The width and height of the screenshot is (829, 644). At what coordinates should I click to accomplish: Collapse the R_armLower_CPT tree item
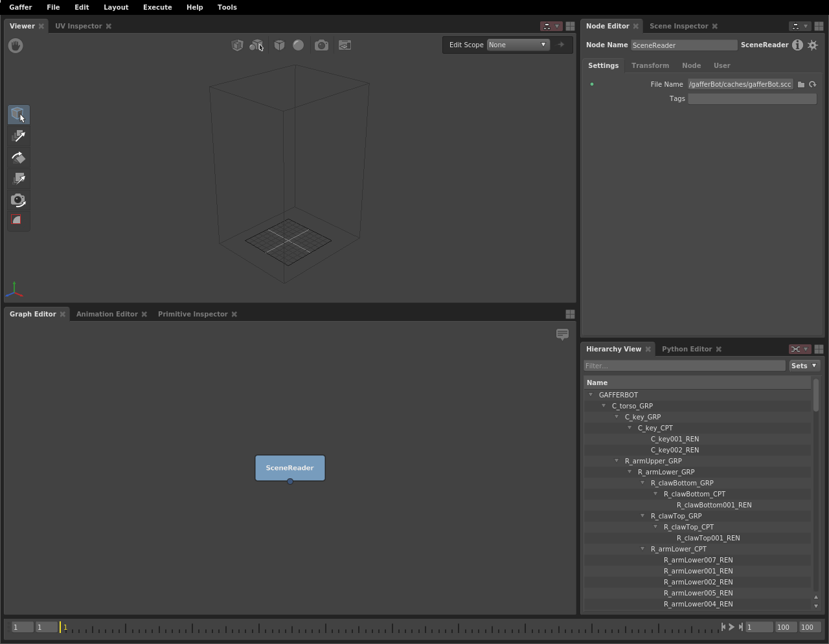[x=642, y=549]
